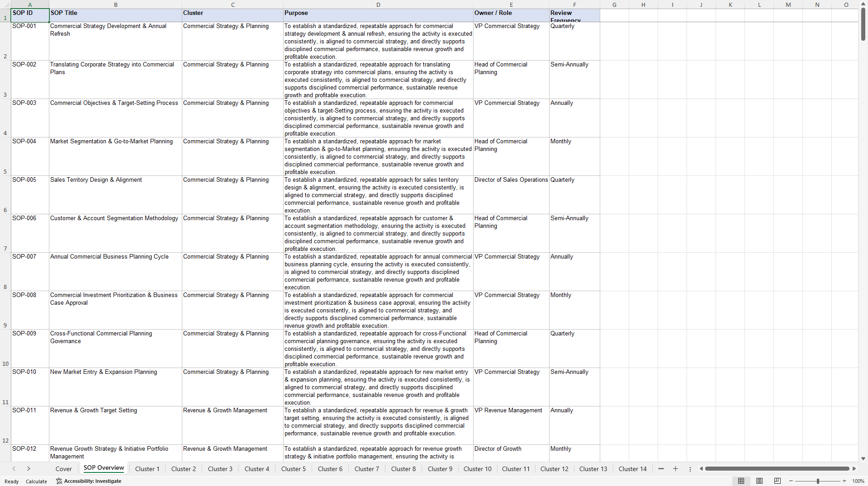Show more sheet tabs ellipsis
Screen dimensions: 868x486
click(x=661, y=469)
